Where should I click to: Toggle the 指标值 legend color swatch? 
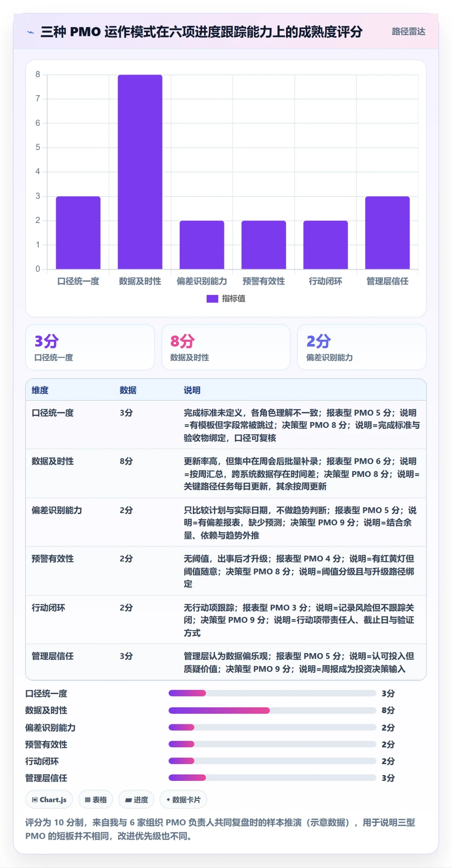point(212,298)
